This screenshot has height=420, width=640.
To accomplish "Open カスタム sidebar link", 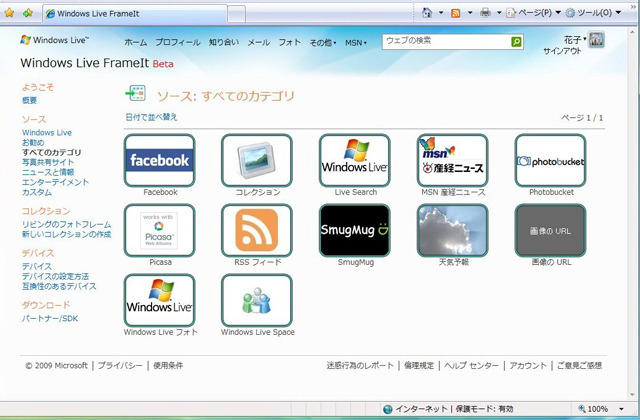I will click(37, 192).
